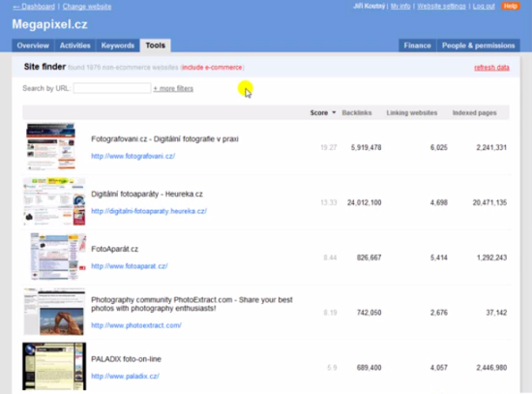Click include e-commerce link
The height and width of the screenshot is (394, 532).
coord(212,67)
